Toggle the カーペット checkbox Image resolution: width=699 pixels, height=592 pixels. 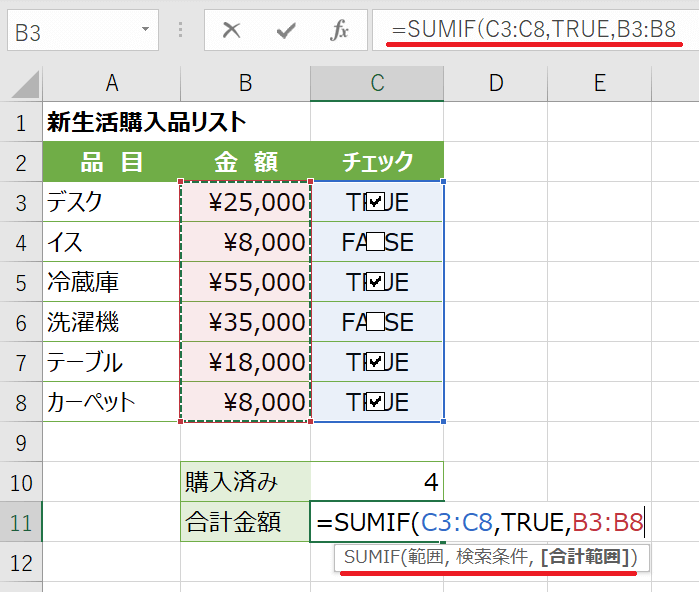(x=376, y=402)
